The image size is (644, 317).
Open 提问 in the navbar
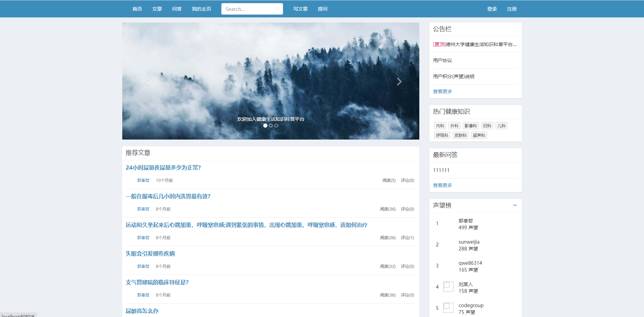[x=323, y=9]
